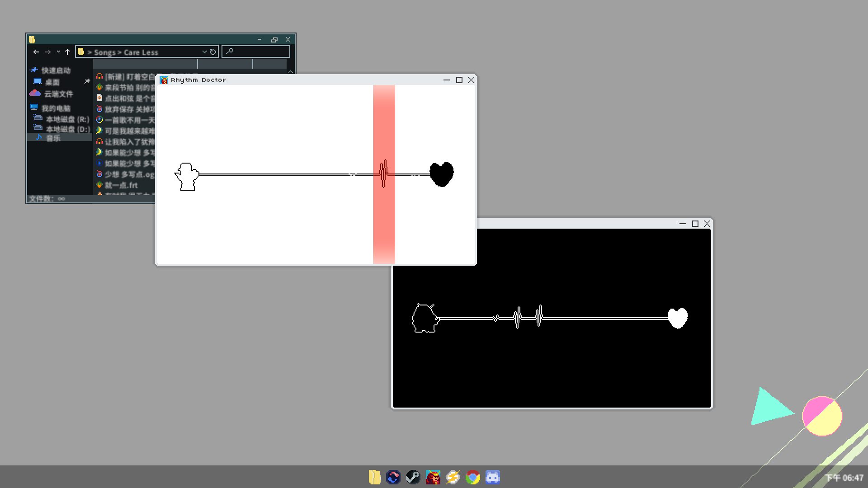Select the file 就一点.frt
The height and width of the screenshot is (488, 868).
coord(121,185)
